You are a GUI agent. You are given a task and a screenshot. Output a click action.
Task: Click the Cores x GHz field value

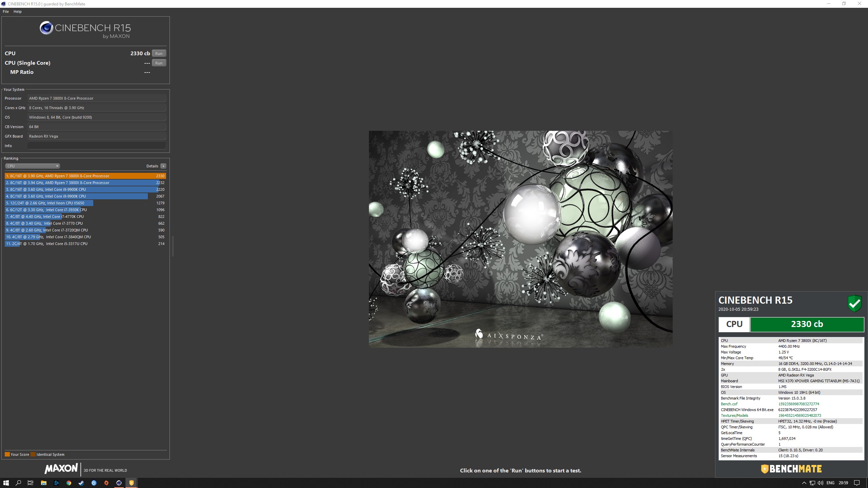(x=97, y=108)
